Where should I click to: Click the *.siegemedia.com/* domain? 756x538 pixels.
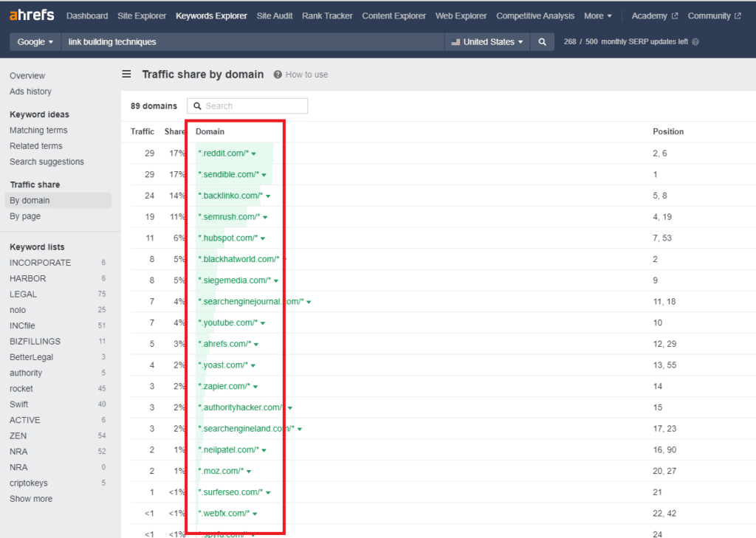(234, 280)
